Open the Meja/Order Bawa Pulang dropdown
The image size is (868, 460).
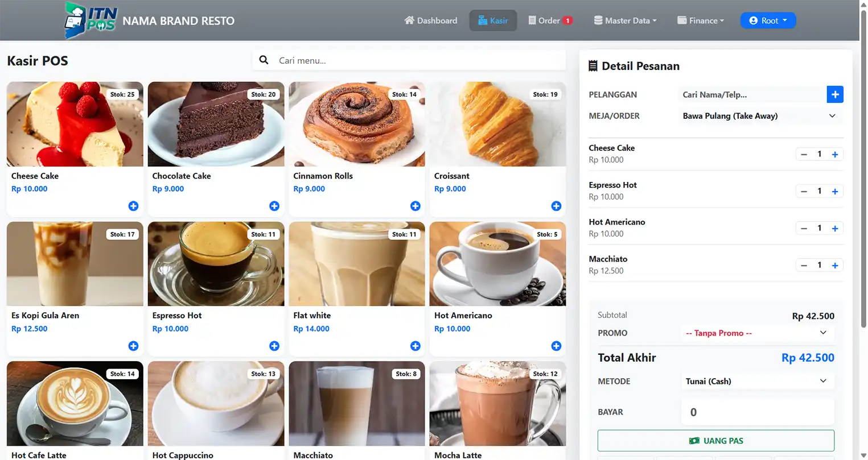pyautogui.click(x=760, y=116)
